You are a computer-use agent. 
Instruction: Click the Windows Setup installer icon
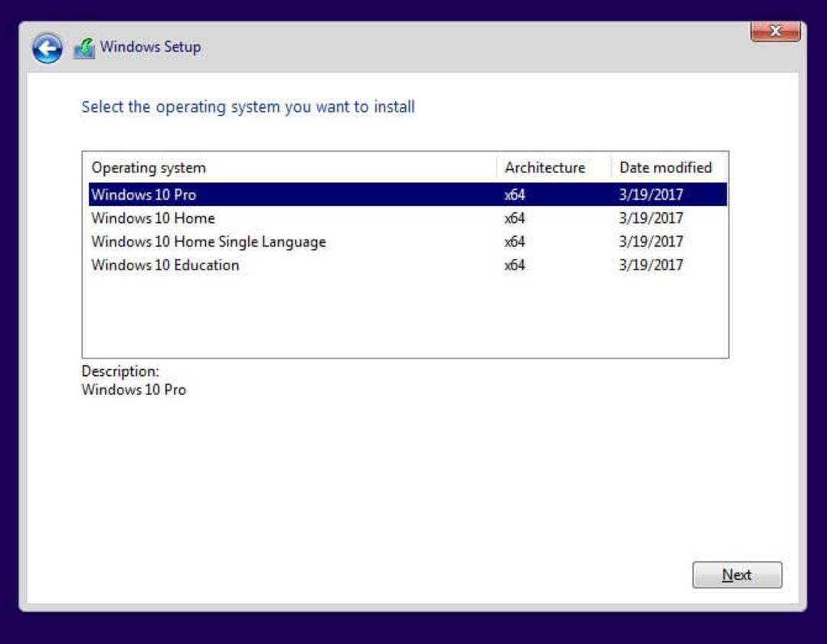click(84, 48)
